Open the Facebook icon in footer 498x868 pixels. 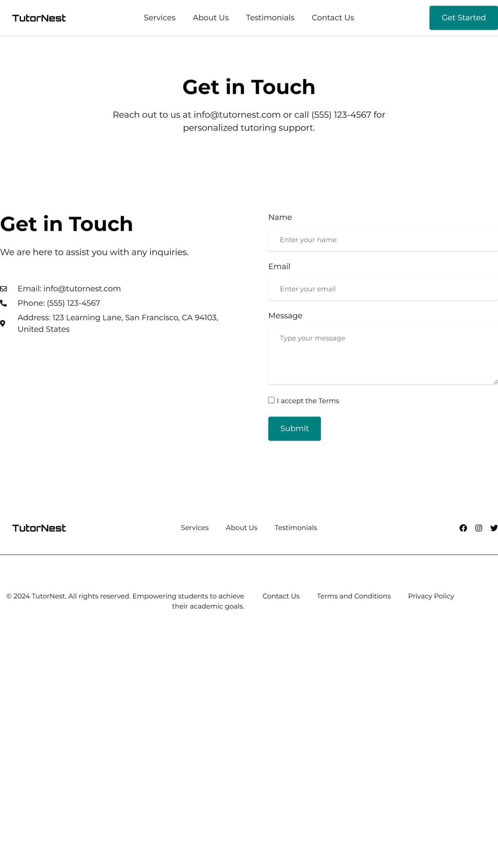(x=463, y=528)
